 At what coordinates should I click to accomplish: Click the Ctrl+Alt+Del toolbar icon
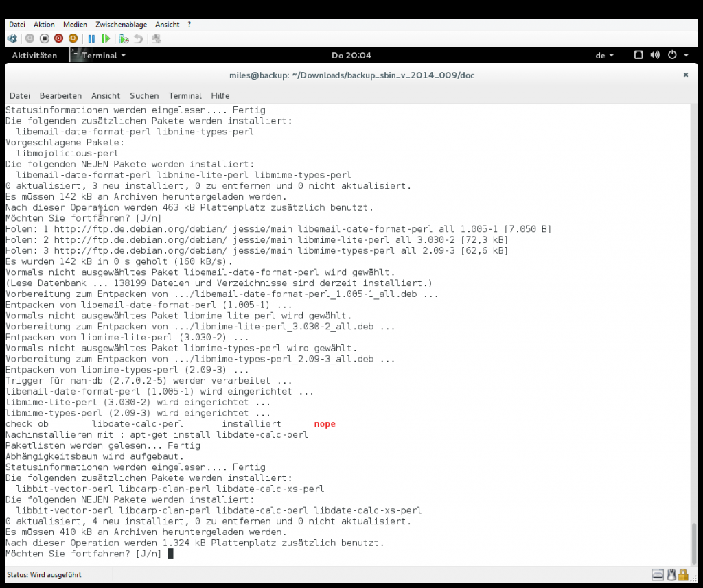(12, 38)
